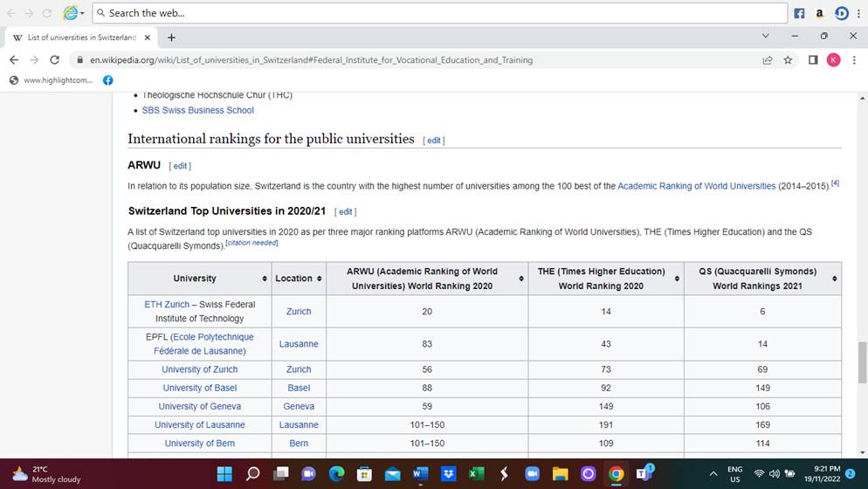Open www.highlightcom bookmark
This screenshot has height=489, width=868.
[51, 80]
